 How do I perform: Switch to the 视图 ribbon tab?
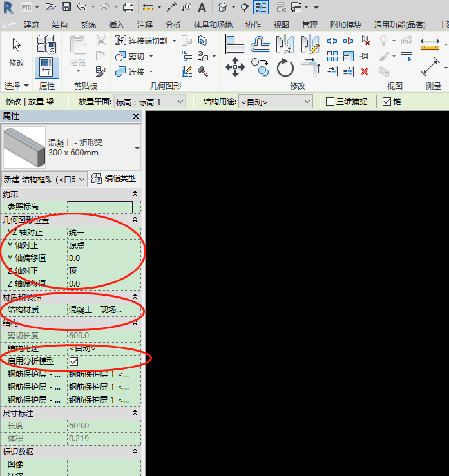[281, 25]
